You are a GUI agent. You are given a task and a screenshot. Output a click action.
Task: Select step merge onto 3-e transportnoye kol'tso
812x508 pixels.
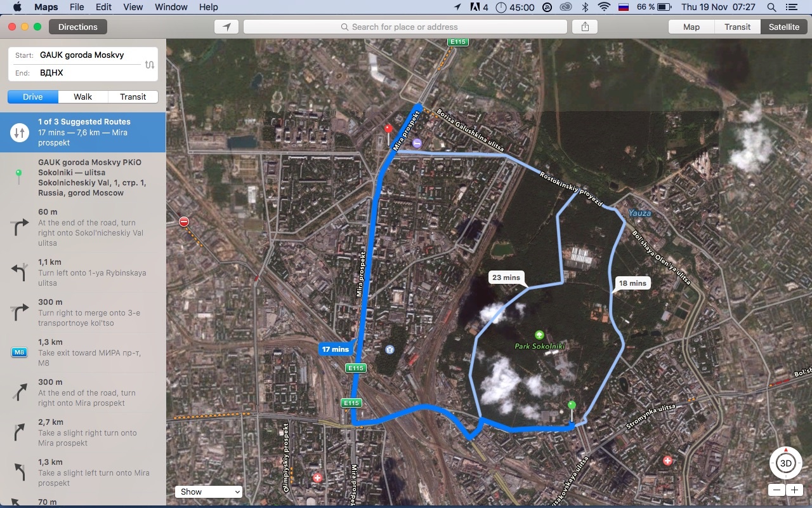[x=83, y=312]
